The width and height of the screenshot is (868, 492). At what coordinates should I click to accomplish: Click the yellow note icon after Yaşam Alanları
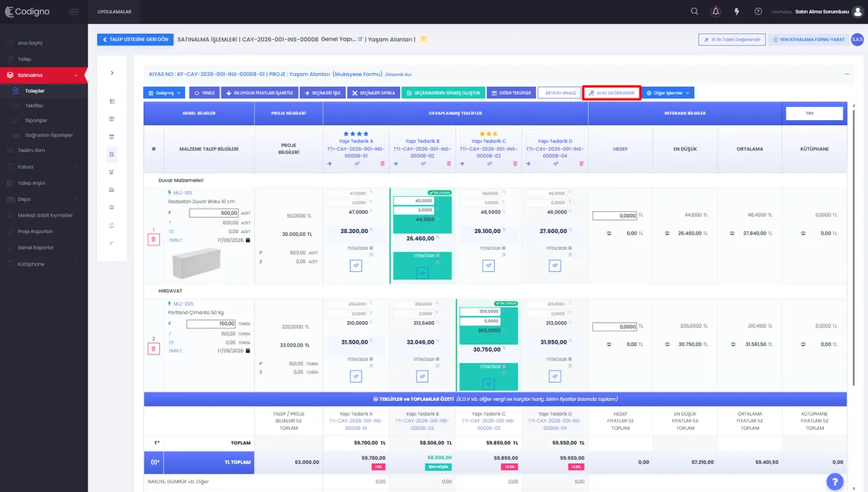[423, 39]
